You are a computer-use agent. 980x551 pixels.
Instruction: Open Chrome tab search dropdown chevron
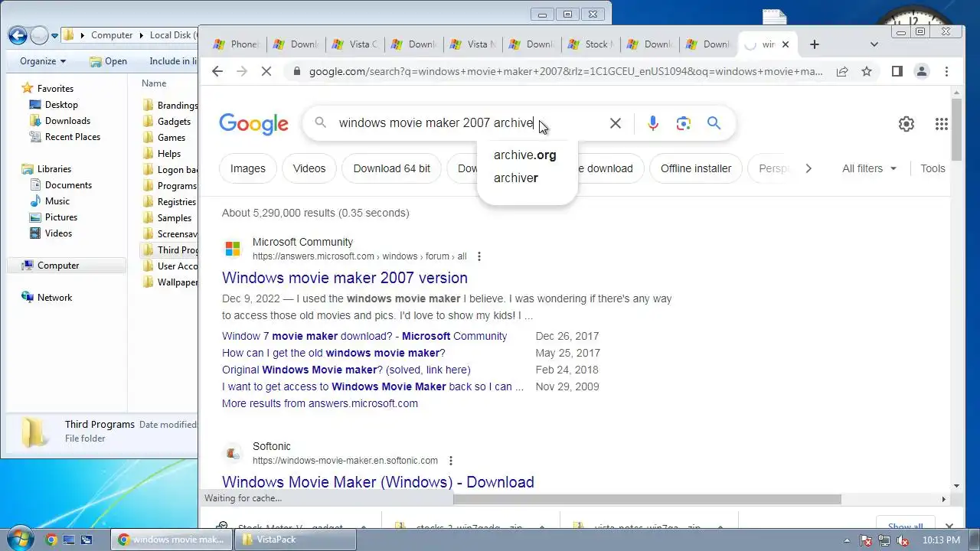[x=874, y=44]
